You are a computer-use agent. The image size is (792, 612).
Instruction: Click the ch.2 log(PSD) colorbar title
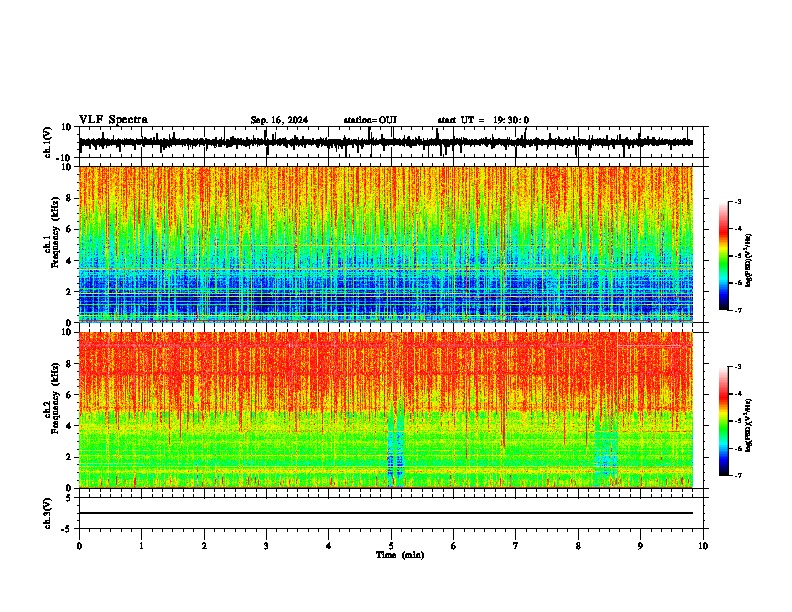click(x=749, y=425)
